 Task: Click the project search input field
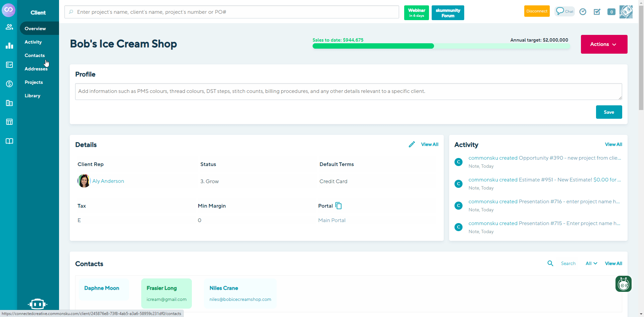tap(231, 12)
